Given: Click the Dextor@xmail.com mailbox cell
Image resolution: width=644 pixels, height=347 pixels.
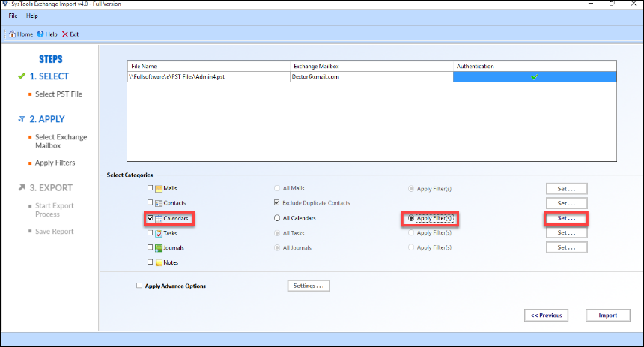Looking at the screenshot, I should point(371,77).
